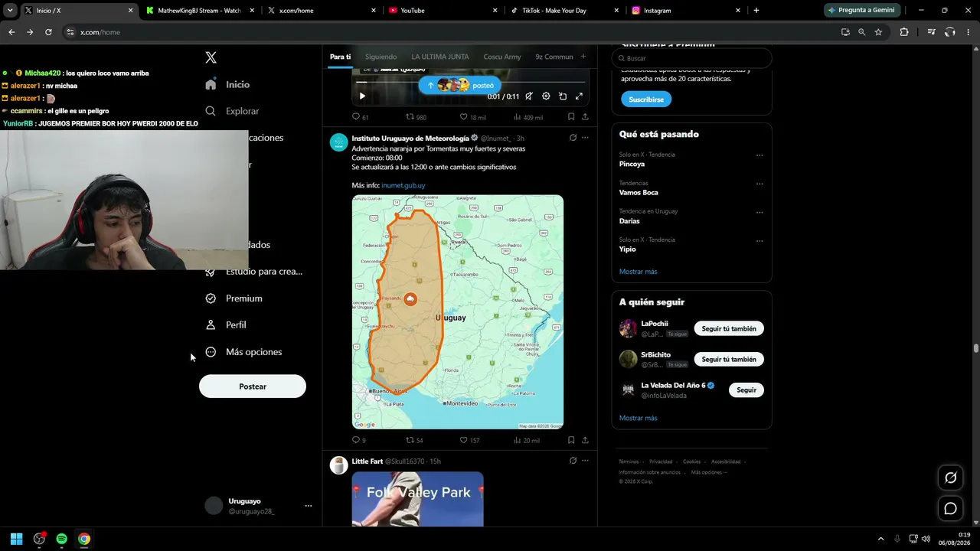The width and height of the screenshot is (980, 551).
Task: Go to Inicio in the sidebar
Action: [x=228, y=84]
